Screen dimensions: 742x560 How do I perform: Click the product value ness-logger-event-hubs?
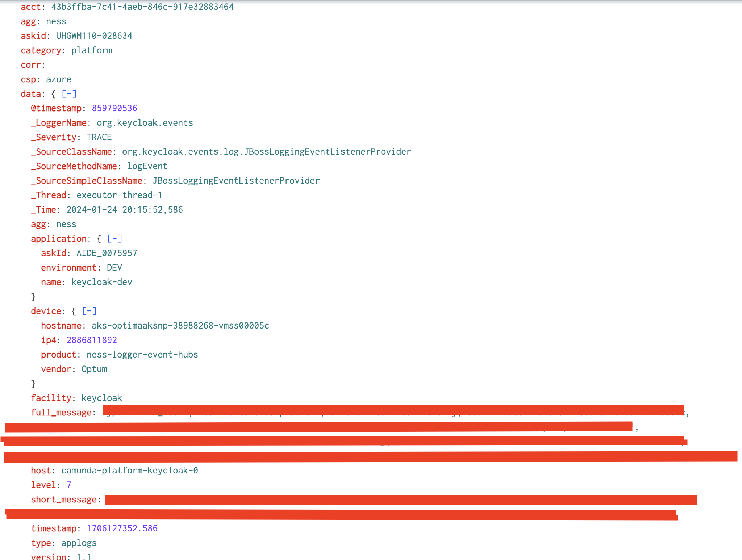point(142,355)
